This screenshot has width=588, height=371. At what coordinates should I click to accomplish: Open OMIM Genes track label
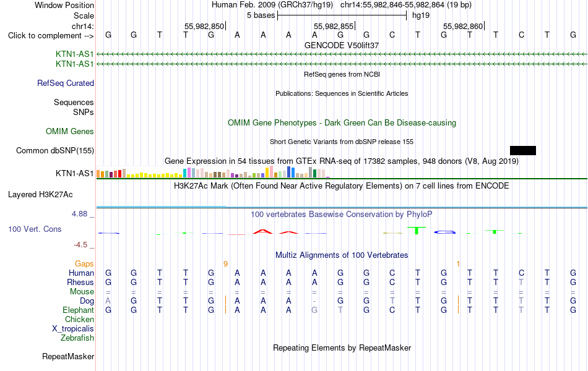(70, 131)
